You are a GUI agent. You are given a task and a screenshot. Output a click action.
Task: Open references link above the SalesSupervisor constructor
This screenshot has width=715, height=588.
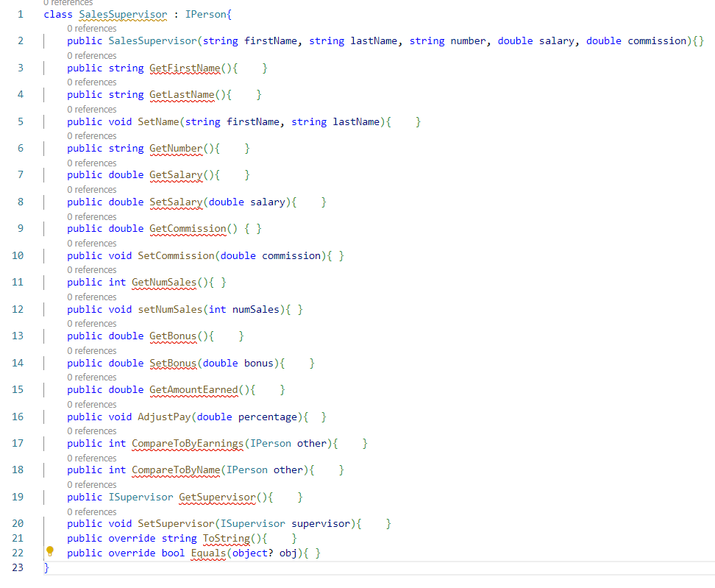click(92, 29)
